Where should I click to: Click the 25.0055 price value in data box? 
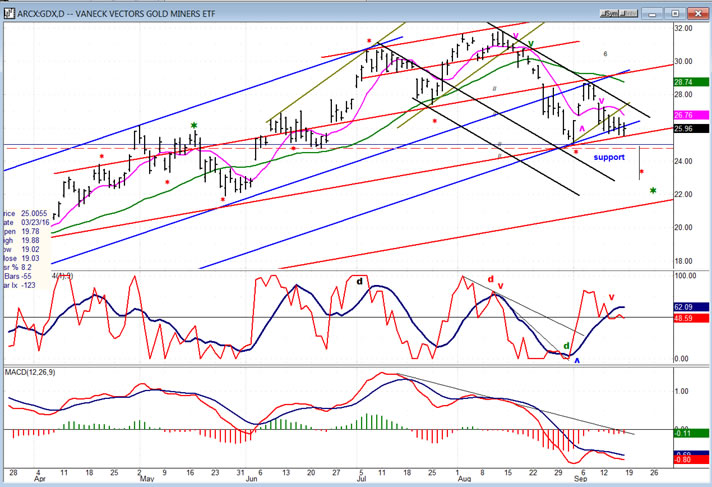click(x=34, y=213)
